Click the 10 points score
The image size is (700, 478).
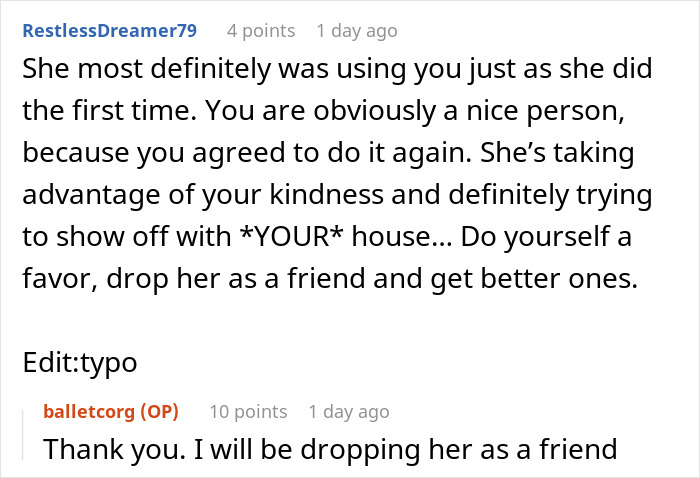(247, 411)
